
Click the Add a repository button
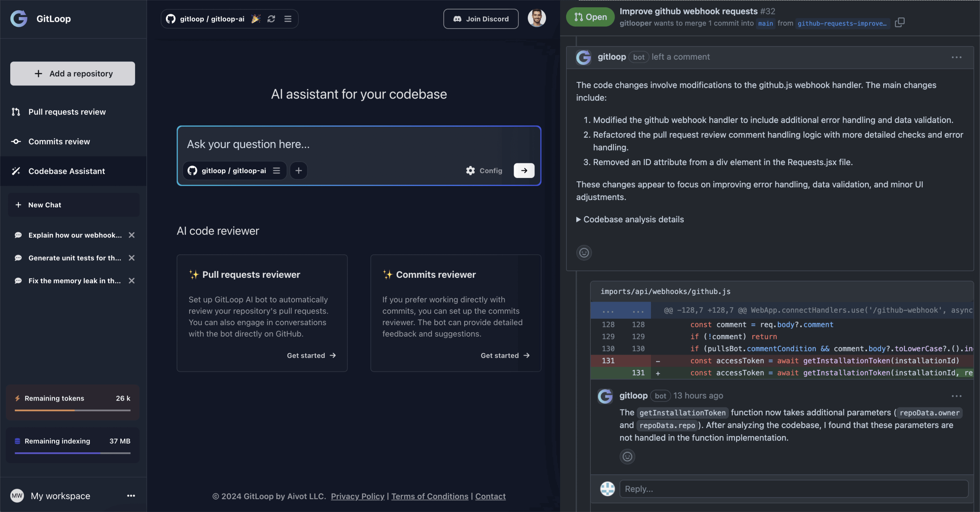tap(72, 73)
